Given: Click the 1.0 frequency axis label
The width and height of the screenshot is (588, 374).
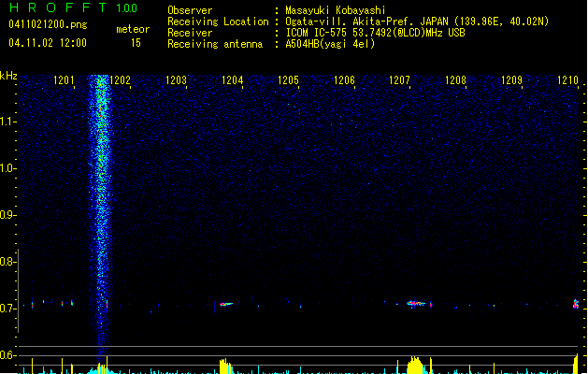Looking at the screenshot, I should click(7, 168).
